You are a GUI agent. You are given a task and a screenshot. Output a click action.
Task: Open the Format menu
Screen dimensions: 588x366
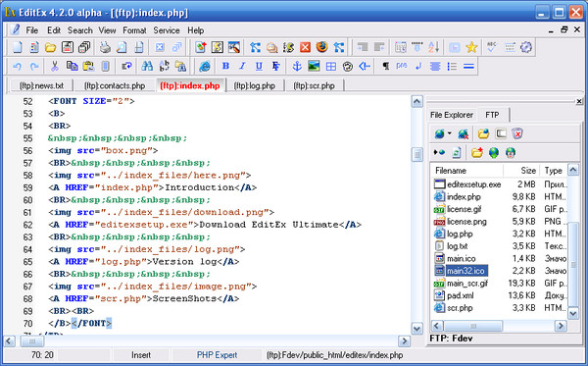(x=134, y=30)
